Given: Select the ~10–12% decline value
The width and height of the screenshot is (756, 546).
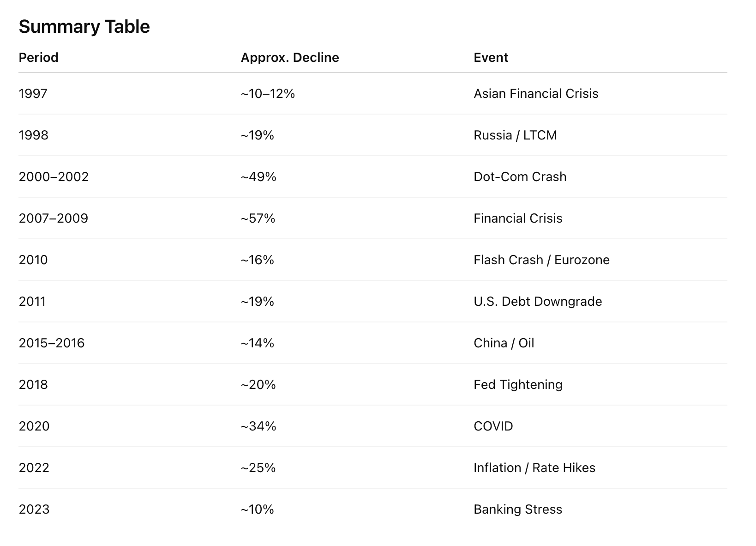Looking at the screenshot, I should [268, 94].
